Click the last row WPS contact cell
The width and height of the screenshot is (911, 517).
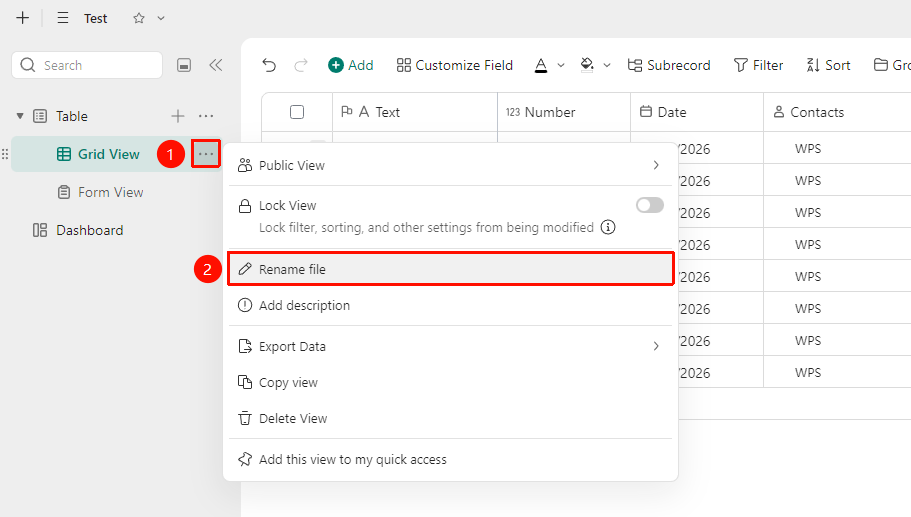coord(837,372)
